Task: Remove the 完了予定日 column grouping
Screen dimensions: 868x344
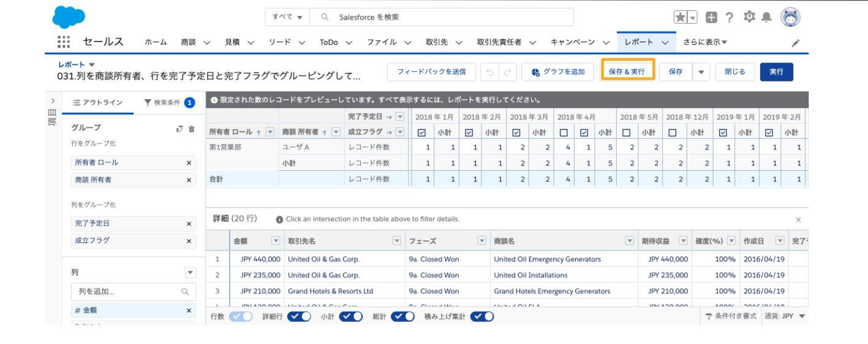Action: point(189,223)
